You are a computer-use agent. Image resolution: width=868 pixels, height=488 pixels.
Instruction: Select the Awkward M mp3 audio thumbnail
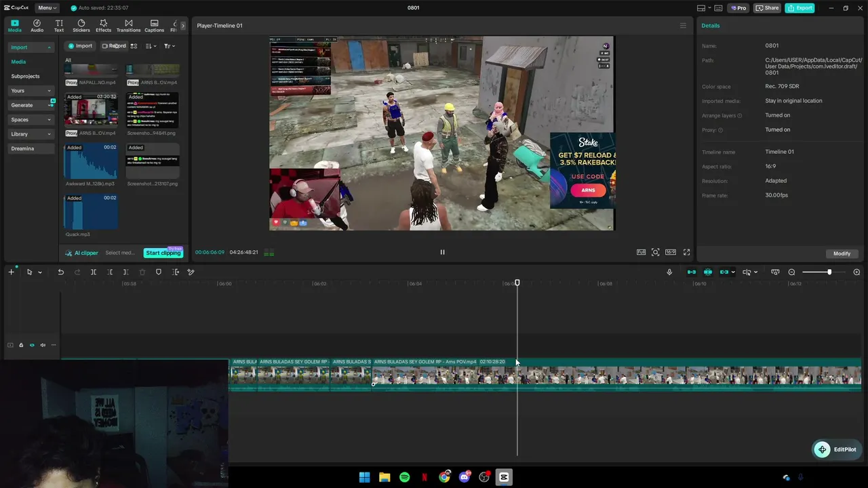tap(90, 161)
